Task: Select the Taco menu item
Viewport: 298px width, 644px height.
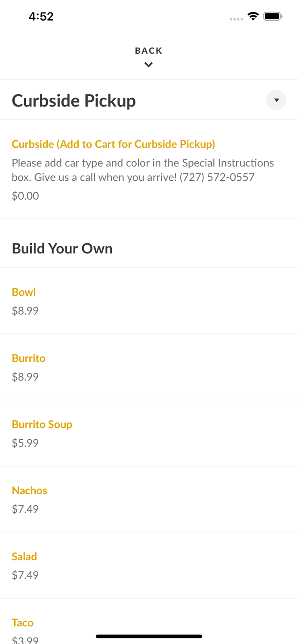Action: [x=22, y=623]
